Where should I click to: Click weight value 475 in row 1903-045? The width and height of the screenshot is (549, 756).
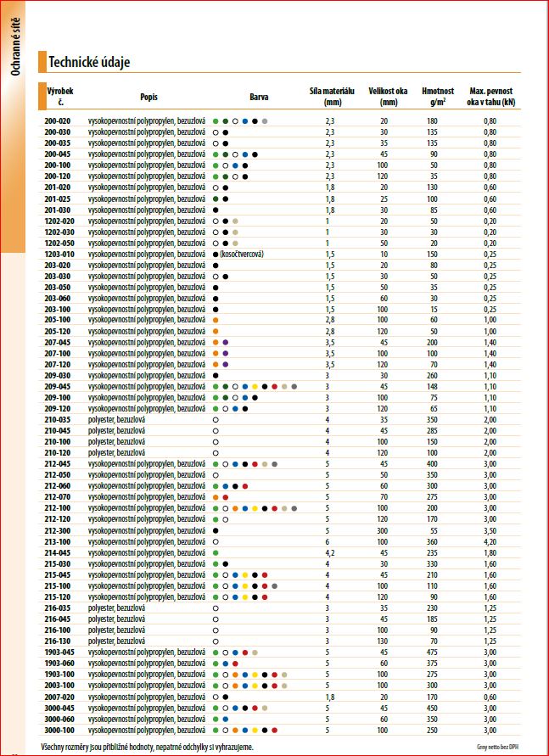[x=433, y=652]
